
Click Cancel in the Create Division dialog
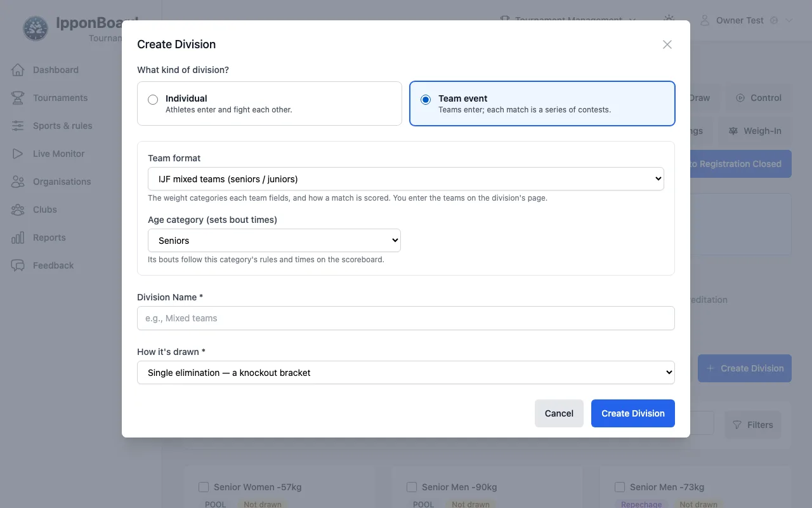click(x=559, y=413)
